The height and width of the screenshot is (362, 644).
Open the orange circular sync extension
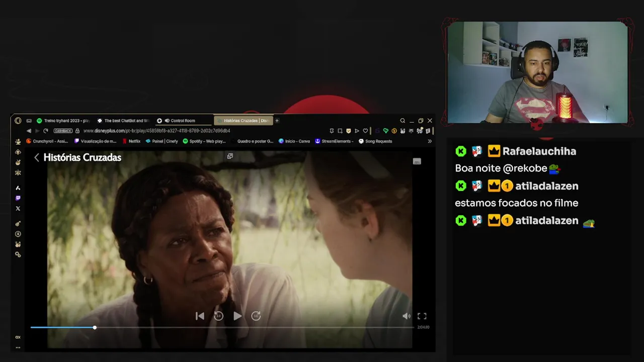(394, 131)
